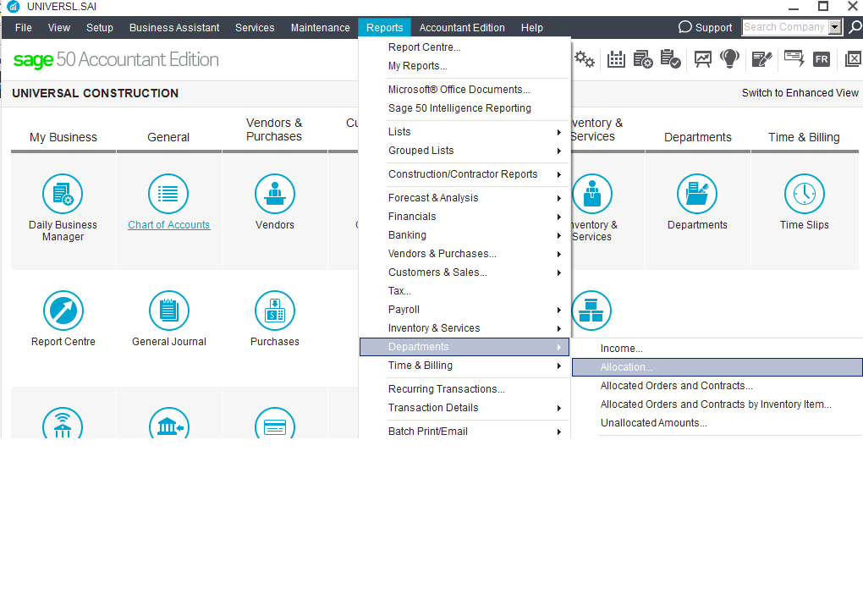Open the Daily Business Manager icon
The height and width of the screenshot is (616, 863).
tap(63, 194)
